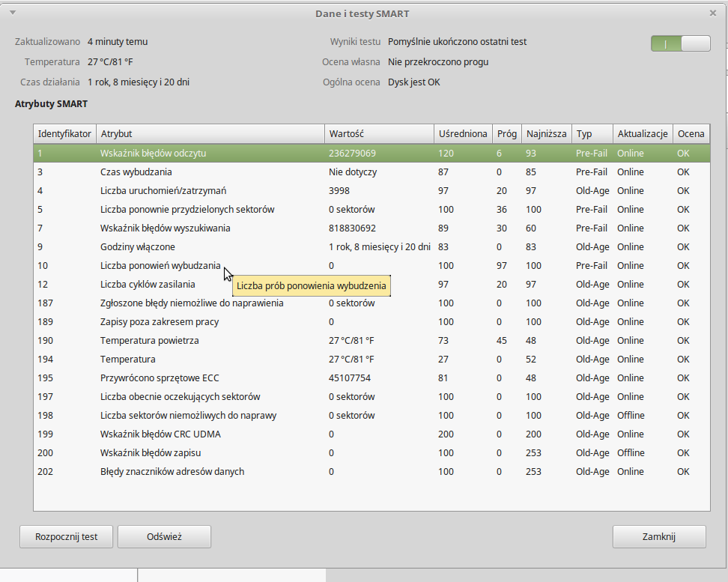The height and width of the screenshot is (582, 728).
Task: Sort by the Typ column header
Action: click(592, 134)
